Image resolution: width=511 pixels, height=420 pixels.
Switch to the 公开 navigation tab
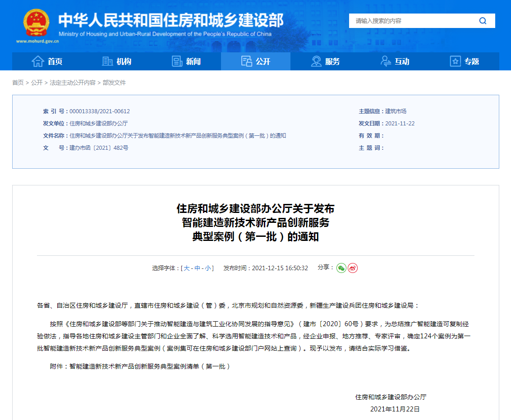256,61
